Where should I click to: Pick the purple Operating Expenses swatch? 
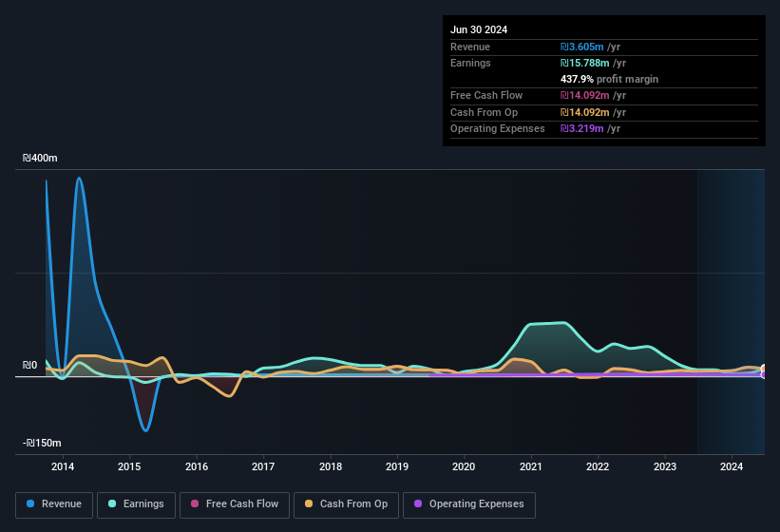click(419, 504)
